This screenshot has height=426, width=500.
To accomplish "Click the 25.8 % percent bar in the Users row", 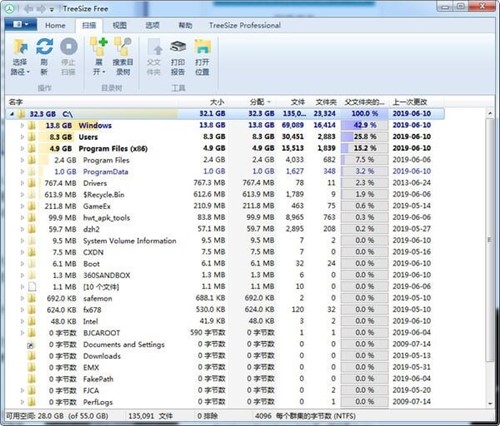I will pos(365,137).
